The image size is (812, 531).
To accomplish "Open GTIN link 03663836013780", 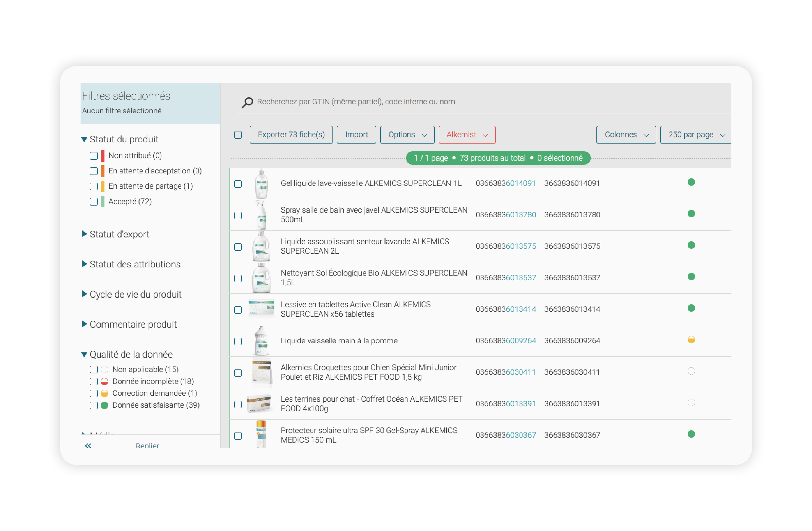I will (506, 215).
